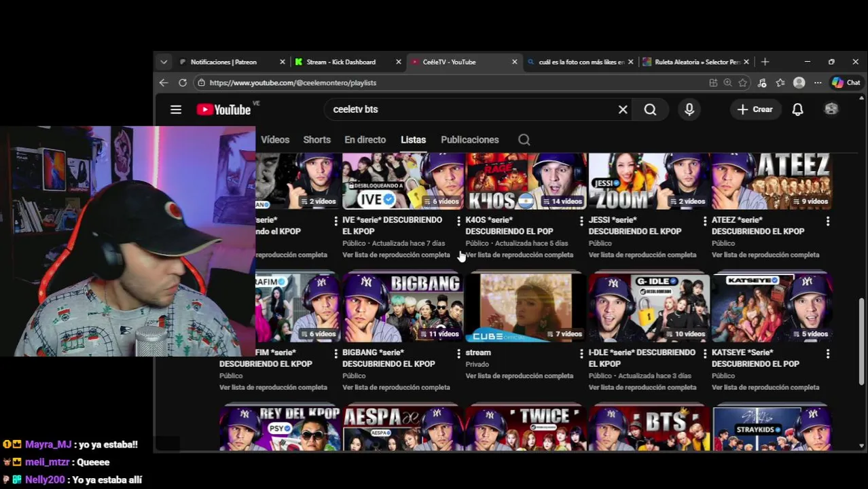Screen dimensions: 868x489
Task: Open a new browser tab with plus
Action: (765, 62)
